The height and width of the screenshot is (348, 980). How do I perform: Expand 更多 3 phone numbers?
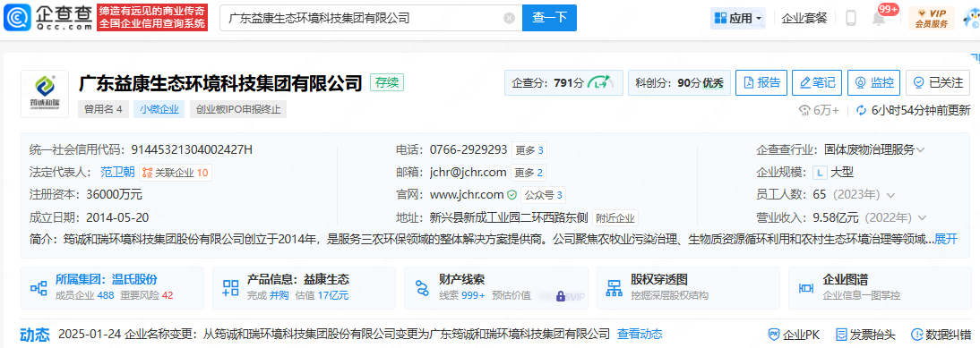pos(530,149)
